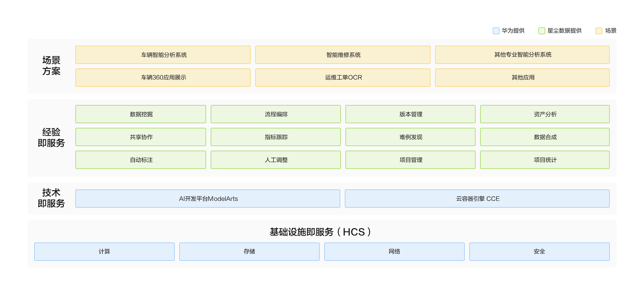Click the green 星尘数据提供 legend swatch
The height and width of the screenshot is (295, 644).
pyautogui.click(x=542, y=31)
